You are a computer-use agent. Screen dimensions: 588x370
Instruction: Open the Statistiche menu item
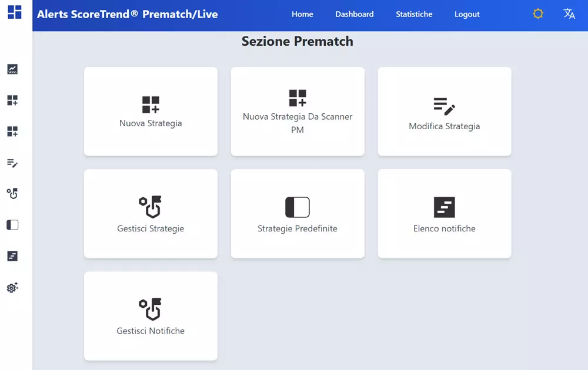point(414,14)
